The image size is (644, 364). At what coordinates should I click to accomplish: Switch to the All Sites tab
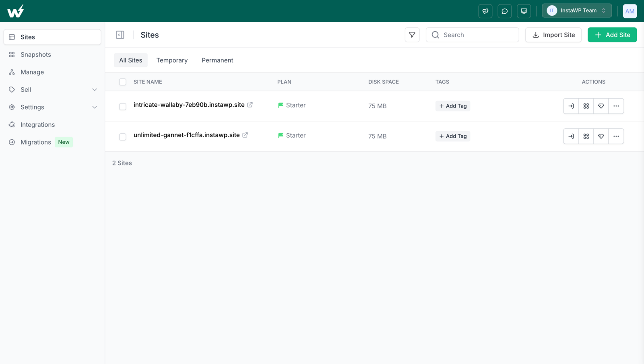point(131,60)
